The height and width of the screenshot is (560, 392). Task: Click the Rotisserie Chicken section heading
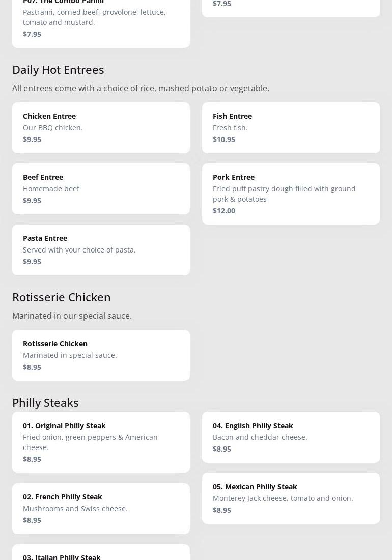coord(62,297)
